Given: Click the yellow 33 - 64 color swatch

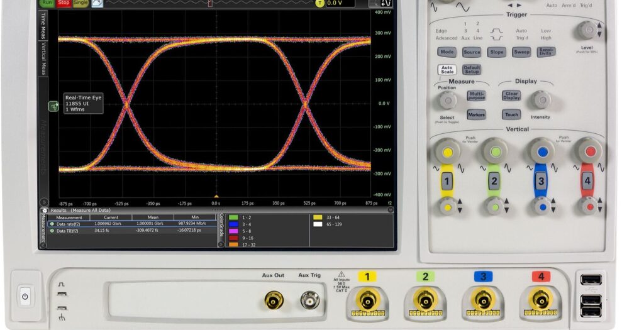Looking at the screenshot, I should (318, 217).
